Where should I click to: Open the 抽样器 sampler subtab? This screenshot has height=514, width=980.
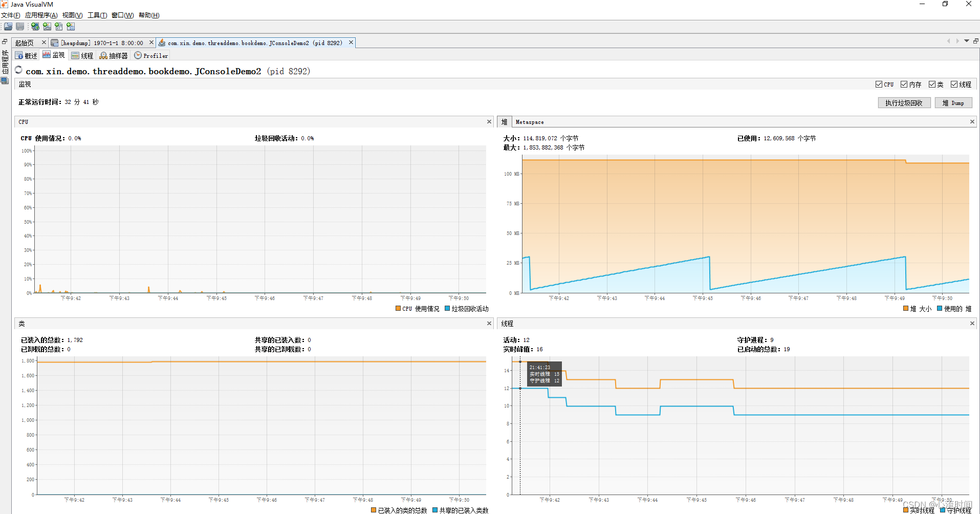[x=114, y=55]
